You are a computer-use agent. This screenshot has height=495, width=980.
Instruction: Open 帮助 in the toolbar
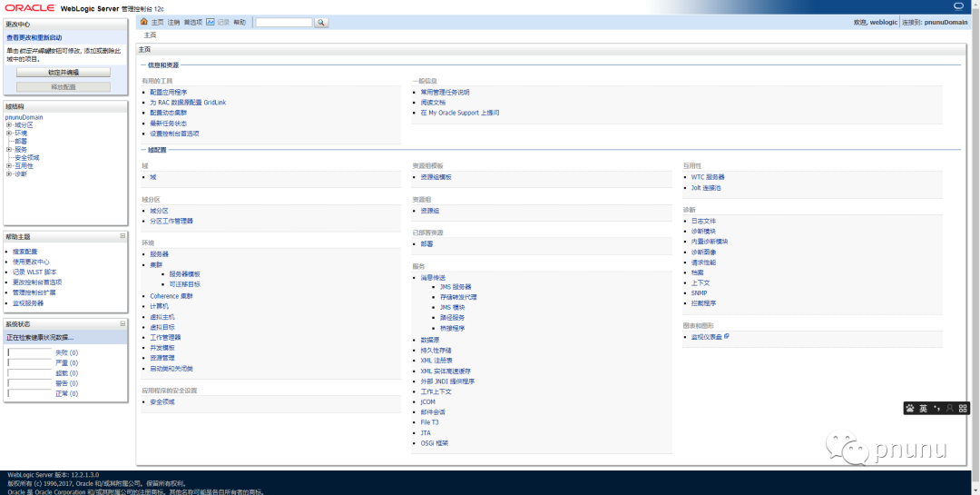pos(240,22)
